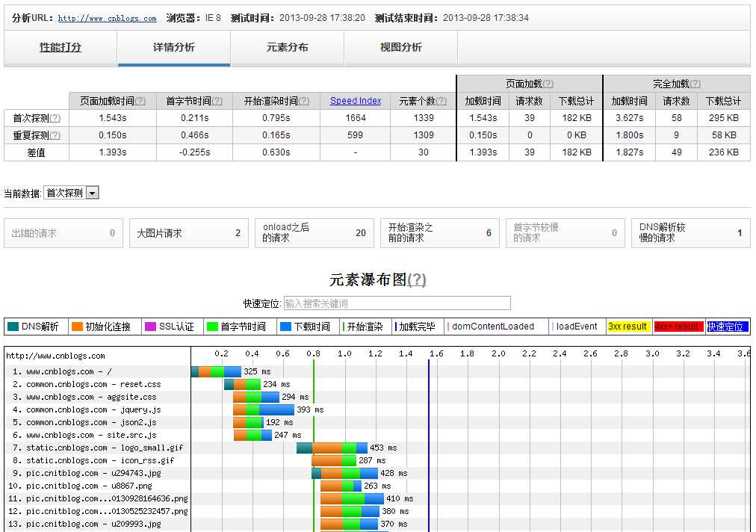Click the 开始渲染之前的请求 filter box
Screen dimensions: 756x532
[440, 233]
